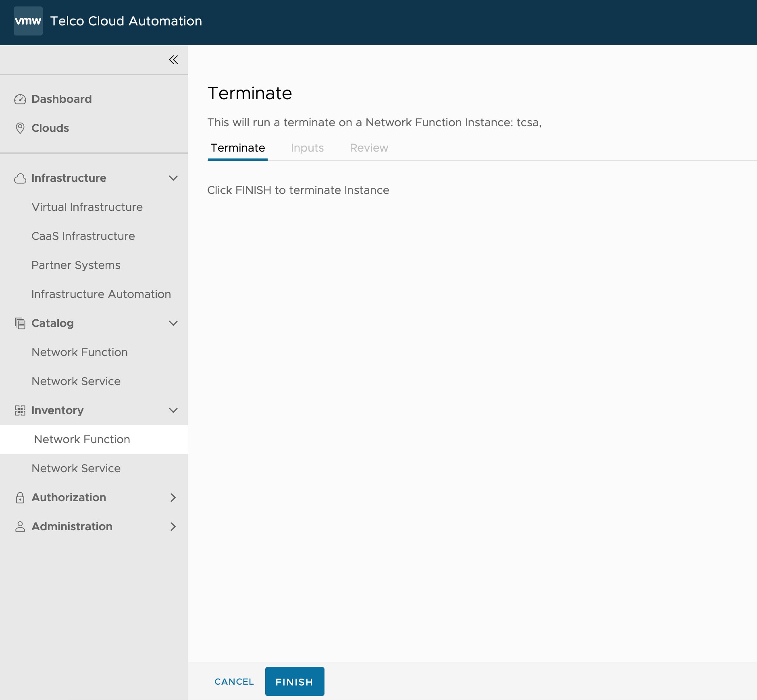The image size is (757, 700).
Task: Click the Terminate page heading
Action: (x=250, y=93)
